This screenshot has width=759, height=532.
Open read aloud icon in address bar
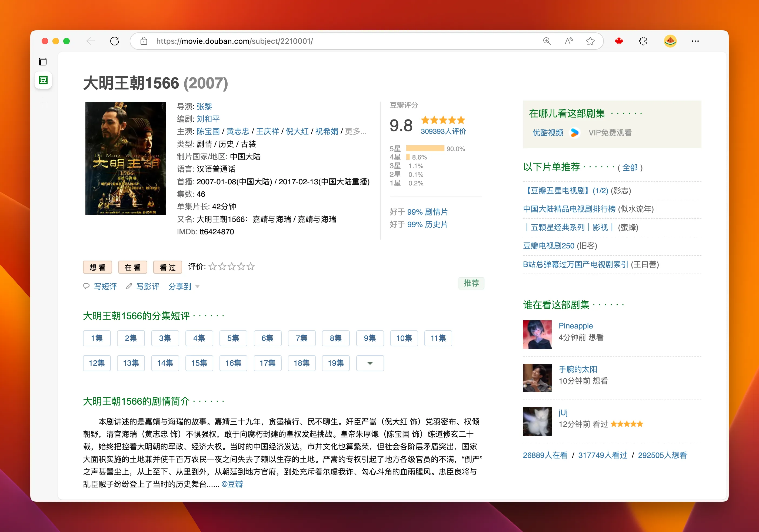click(x=569, y=41)
